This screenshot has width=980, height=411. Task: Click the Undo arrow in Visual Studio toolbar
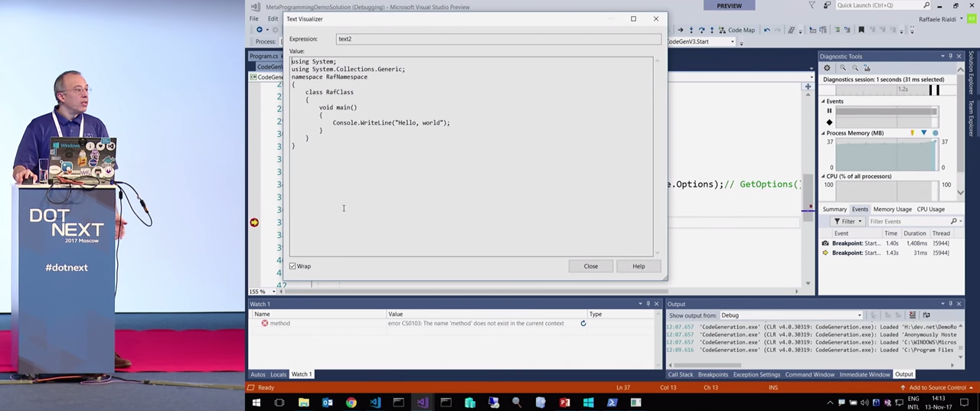coord(767,30)
